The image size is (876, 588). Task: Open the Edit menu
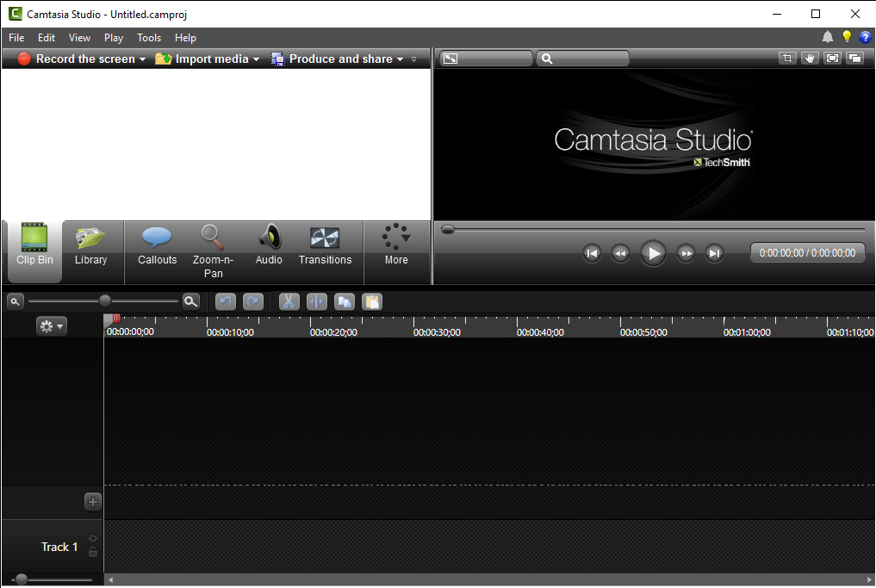(x=47, y=37)
